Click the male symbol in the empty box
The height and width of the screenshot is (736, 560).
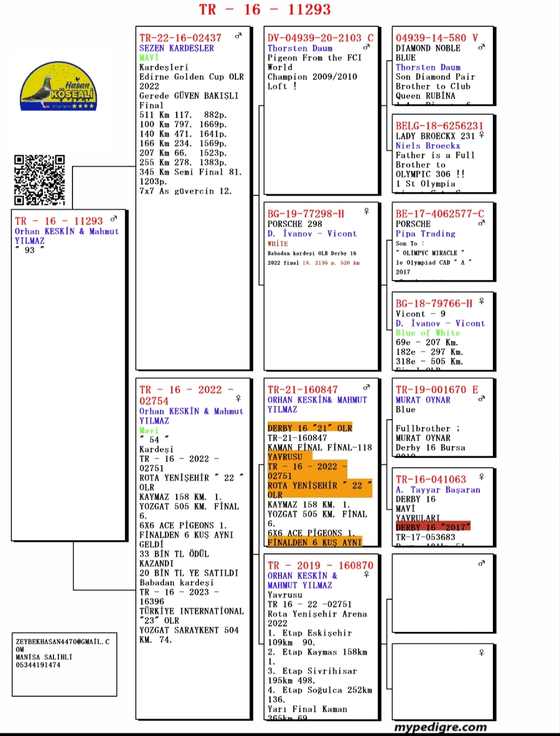click(481, 563)
